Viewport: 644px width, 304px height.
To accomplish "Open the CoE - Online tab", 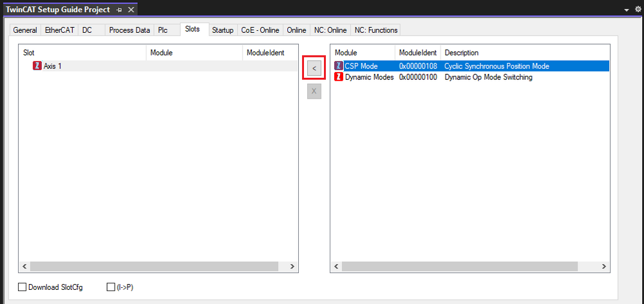I will [x=260, y=30].
